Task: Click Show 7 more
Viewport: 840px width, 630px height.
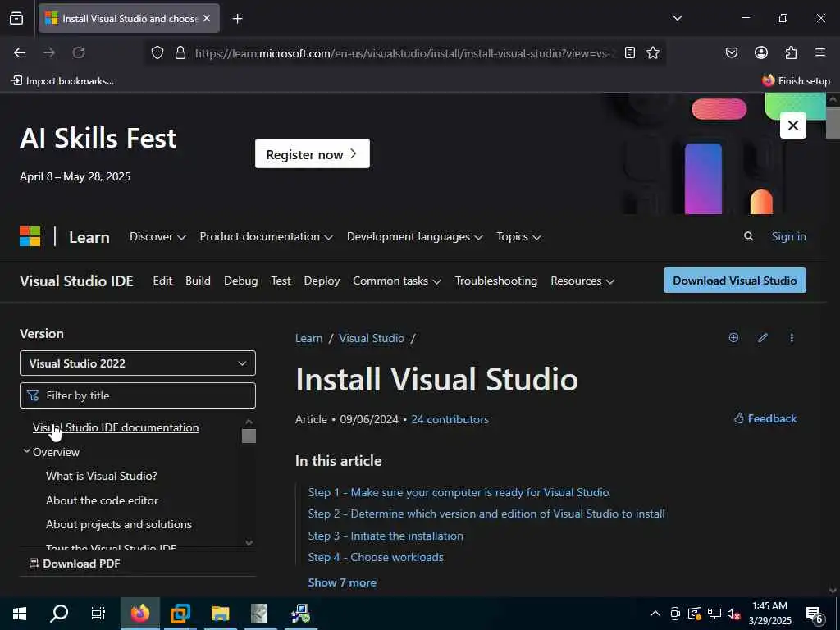Action: tap(342, 583)
